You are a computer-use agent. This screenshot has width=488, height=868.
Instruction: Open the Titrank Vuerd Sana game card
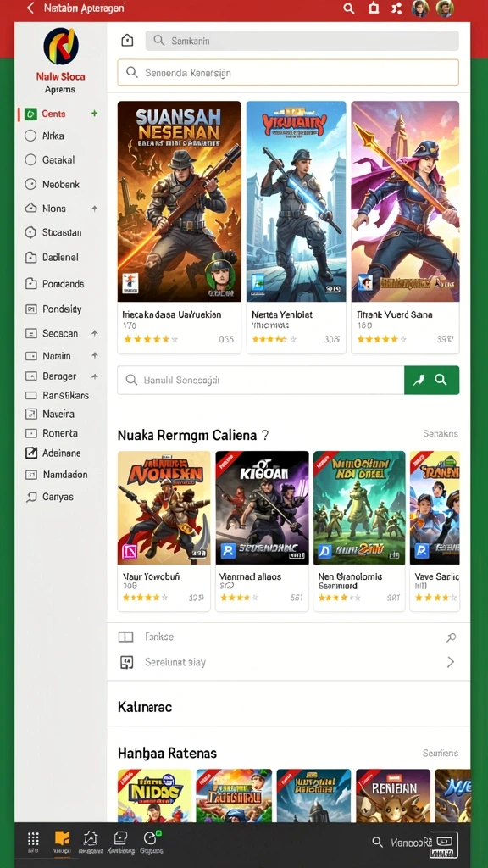pos(405,227)
